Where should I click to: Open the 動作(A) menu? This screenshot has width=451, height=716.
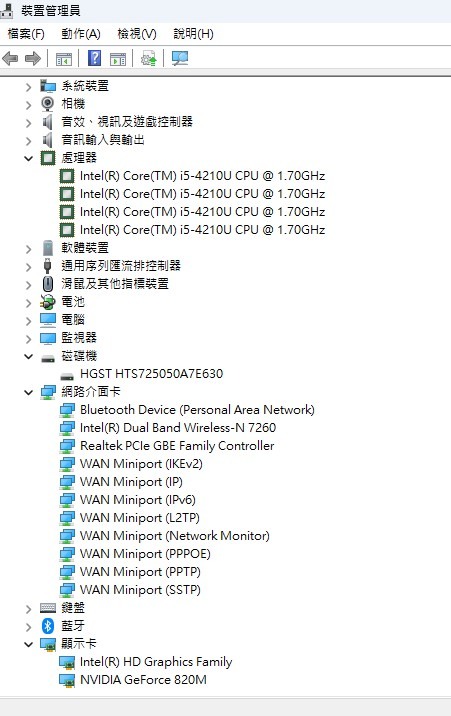click(80, 34)
